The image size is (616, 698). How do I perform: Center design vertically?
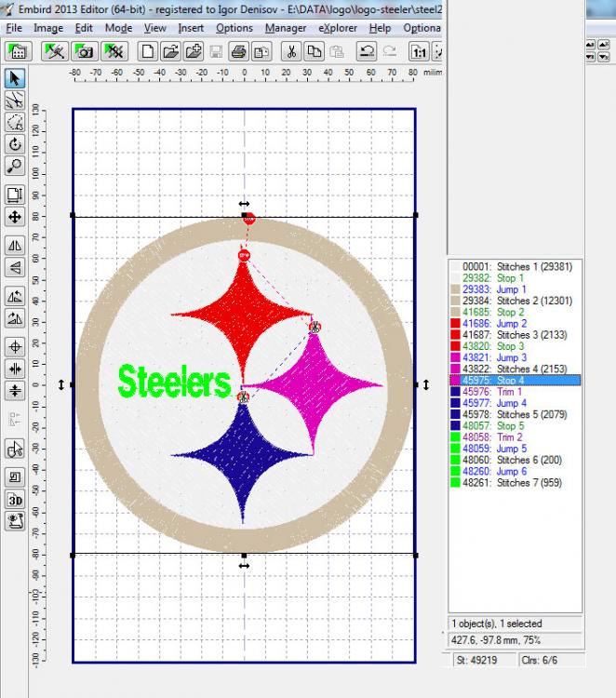click(x=15, y=390)
